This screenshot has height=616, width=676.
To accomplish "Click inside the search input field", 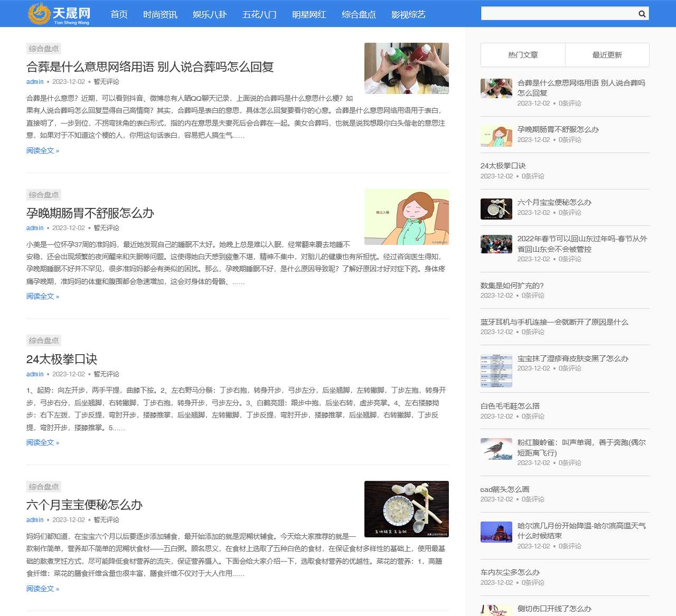I will coord(557,14).
